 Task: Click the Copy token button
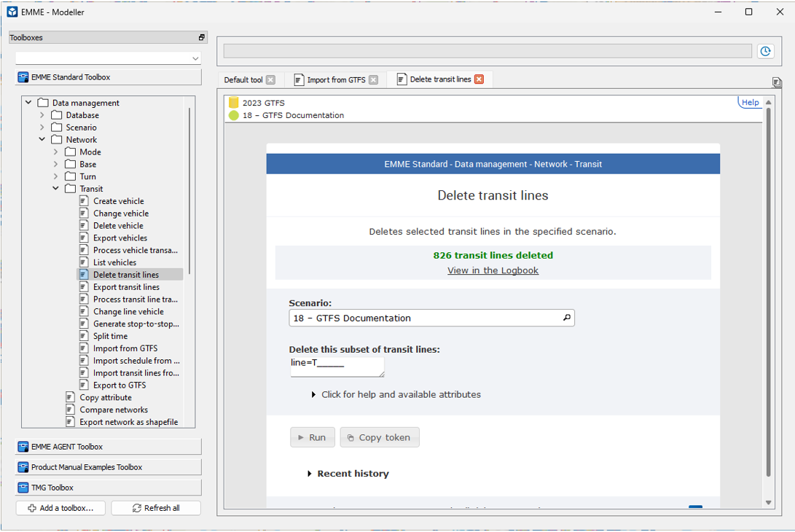(x=379, y=437)
